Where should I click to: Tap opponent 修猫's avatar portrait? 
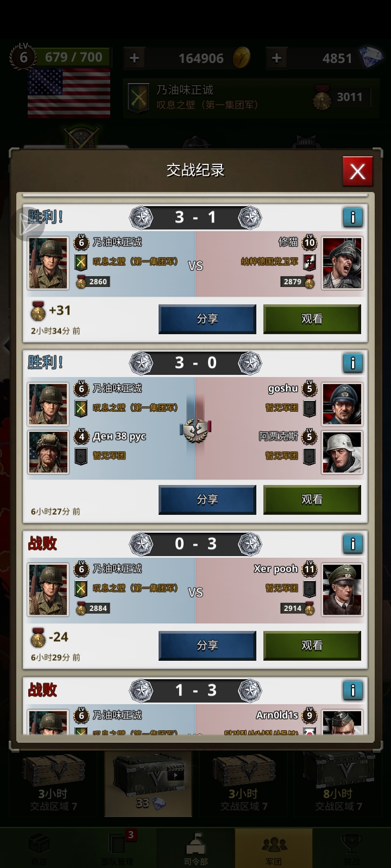point(342,263)
